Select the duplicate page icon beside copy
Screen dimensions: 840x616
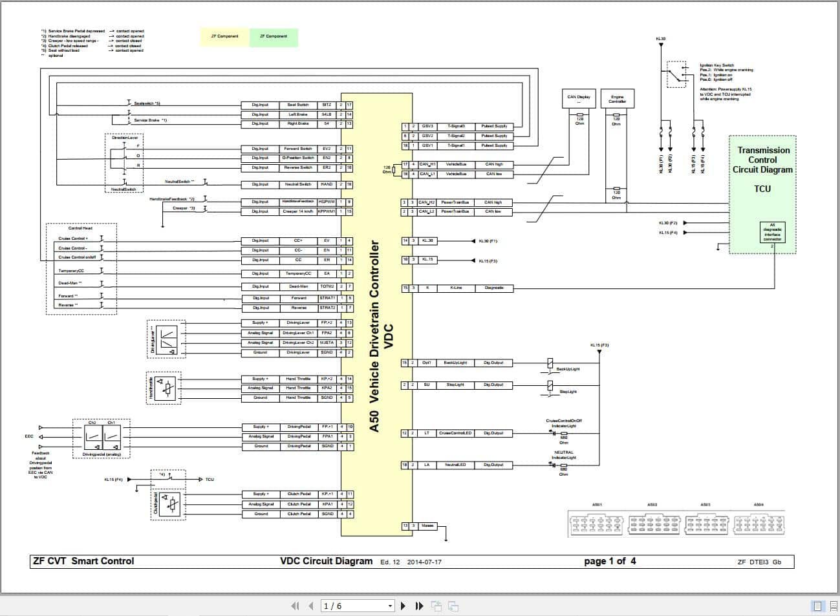[x=453, y=606]
